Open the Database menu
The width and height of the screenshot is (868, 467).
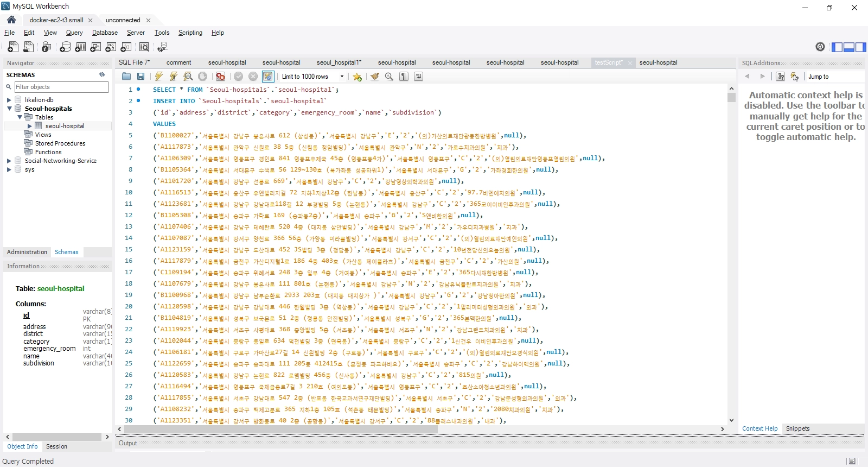[105, 33]
